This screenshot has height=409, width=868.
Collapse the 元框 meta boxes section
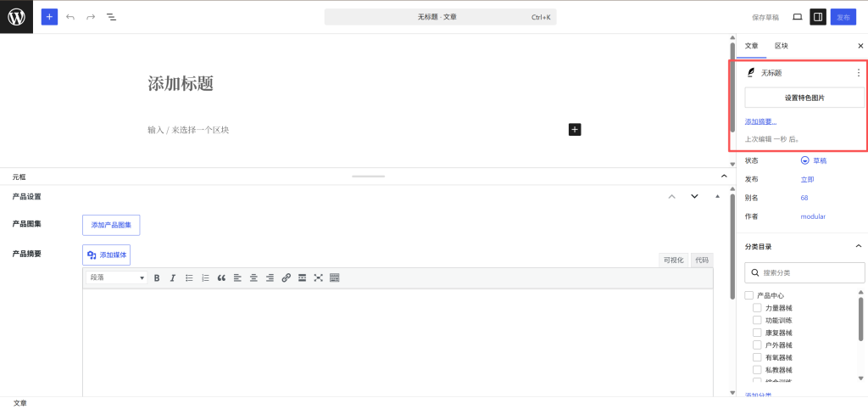point(724,176)
